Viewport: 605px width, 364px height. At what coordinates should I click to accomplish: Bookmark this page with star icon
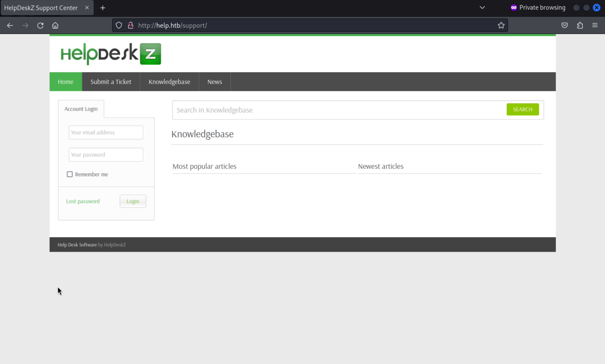pyautogui.click(x=501, y=25)
